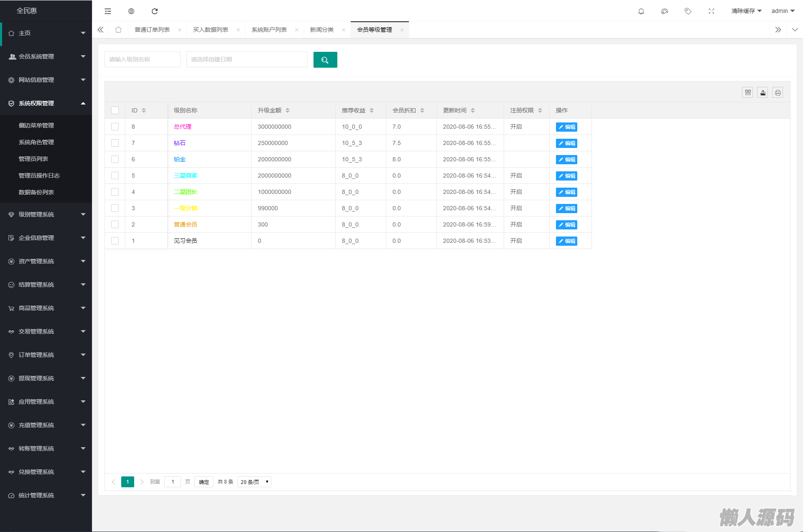This screenshot has height=532, width=803.
Task: Open the 20 条/页 page size dropdown
Action: tap(254, 482)
